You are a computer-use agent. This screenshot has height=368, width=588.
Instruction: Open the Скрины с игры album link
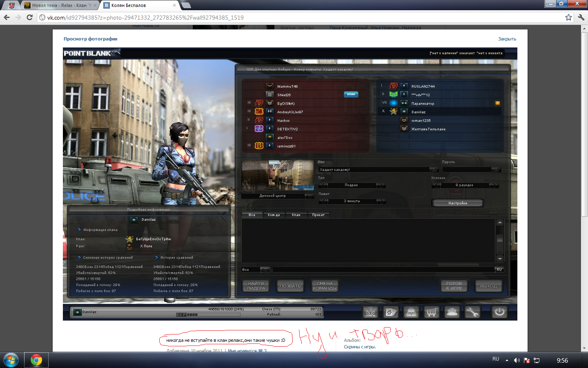click(360, 347)
